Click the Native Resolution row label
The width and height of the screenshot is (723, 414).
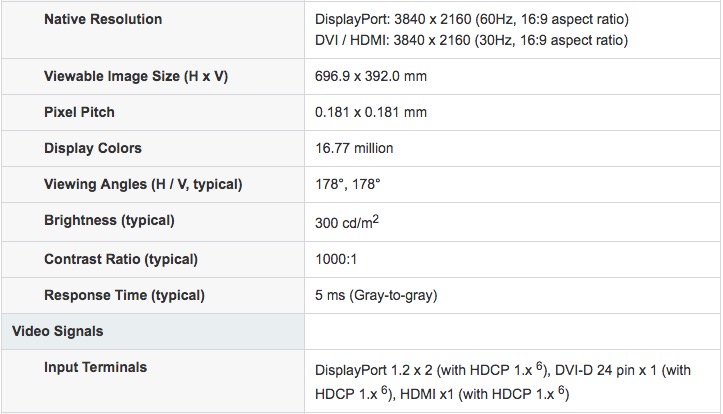(103, 20)
